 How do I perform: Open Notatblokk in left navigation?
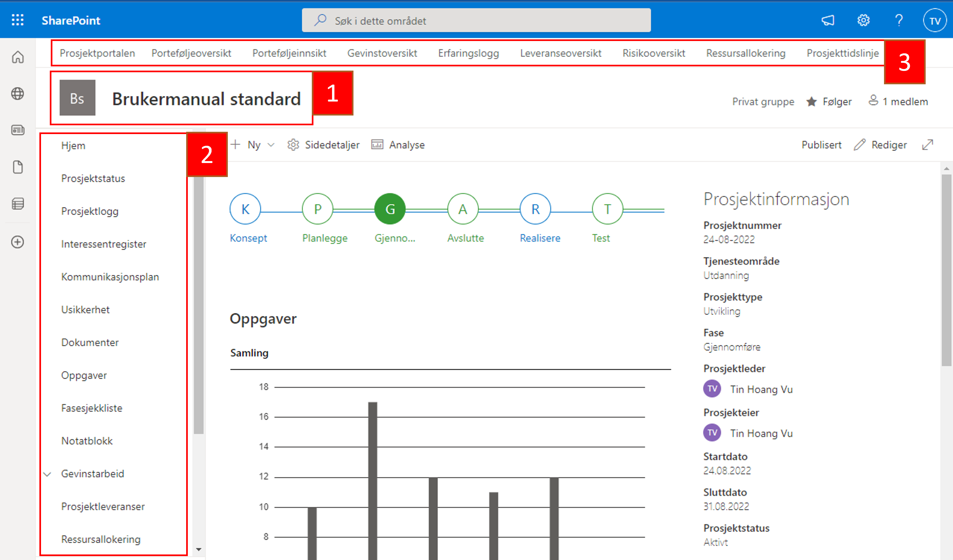[x=87, y=441]
